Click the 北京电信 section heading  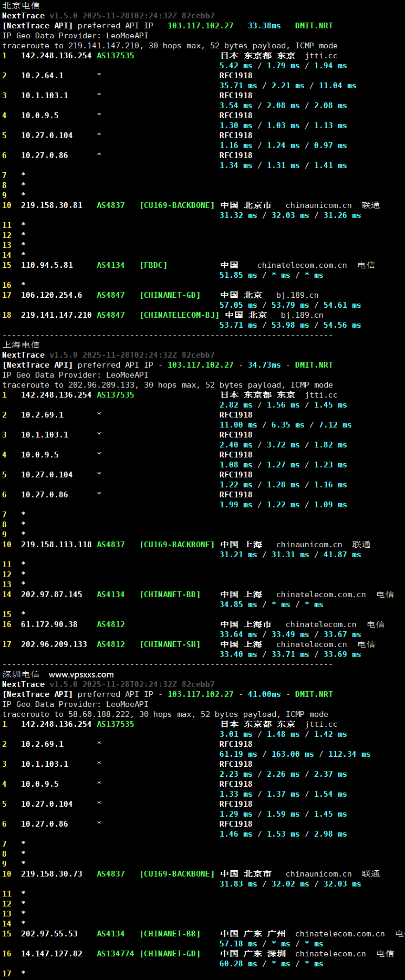coord(20,6)
